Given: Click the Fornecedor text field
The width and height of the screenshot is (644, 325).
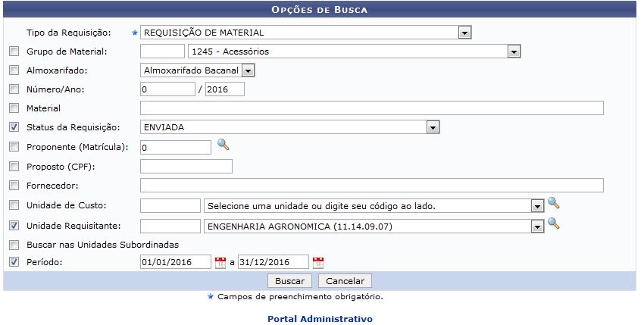Looking at the screenshot, I should 371,186.
